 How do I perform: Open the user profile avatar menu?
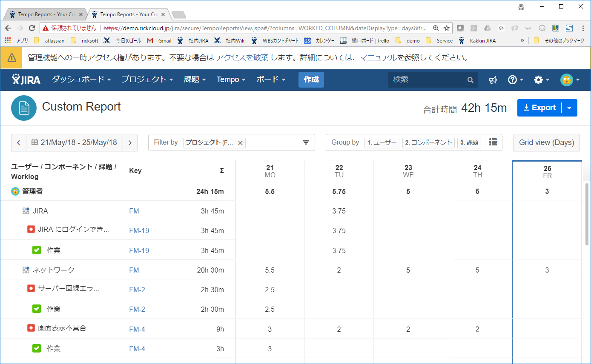pyautogui.click(x=570, y=80)
